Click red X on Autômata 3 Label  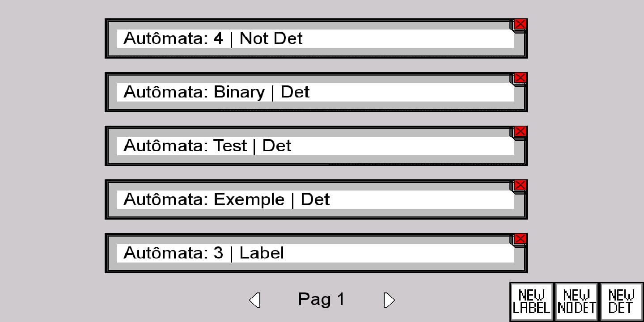pos(520,239)
